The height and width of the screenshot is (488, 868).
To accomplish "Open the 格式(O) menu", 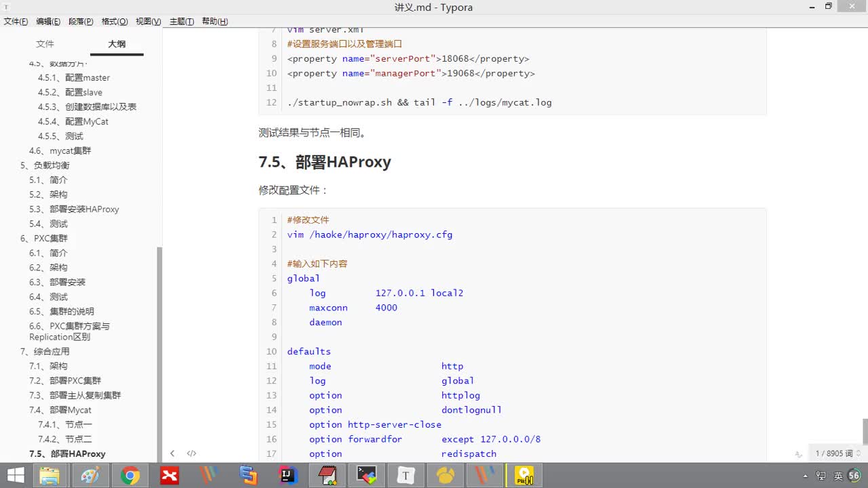I will click(x=115, y=22).
